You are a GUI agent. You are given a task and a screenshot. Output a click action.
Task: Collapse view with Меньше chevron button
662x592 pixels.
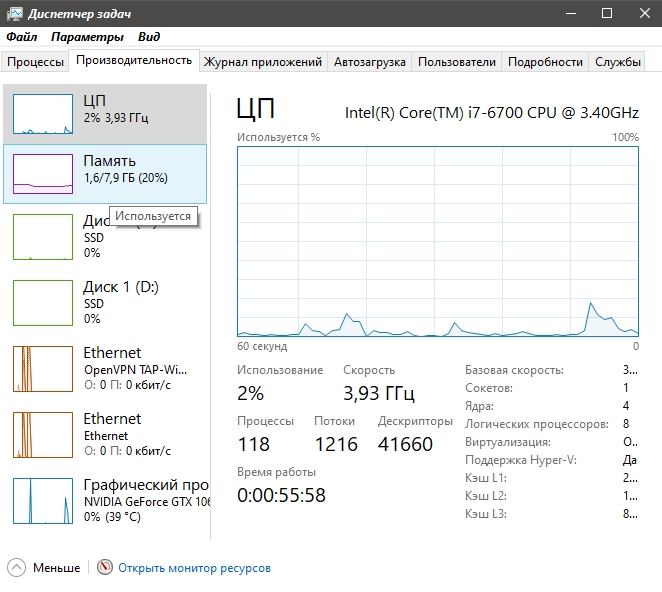tap(17, 567)
